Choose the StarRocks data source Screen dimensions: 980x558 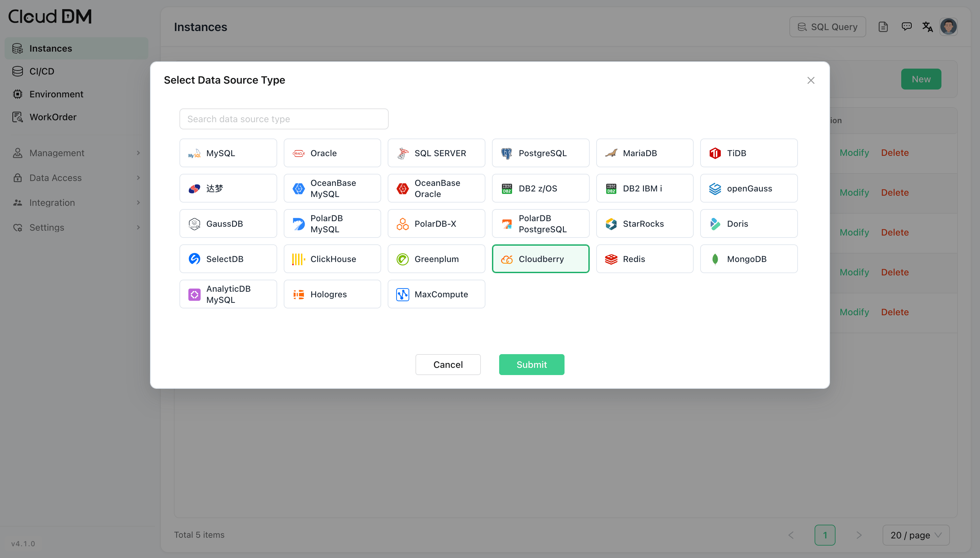coord(645,223)
